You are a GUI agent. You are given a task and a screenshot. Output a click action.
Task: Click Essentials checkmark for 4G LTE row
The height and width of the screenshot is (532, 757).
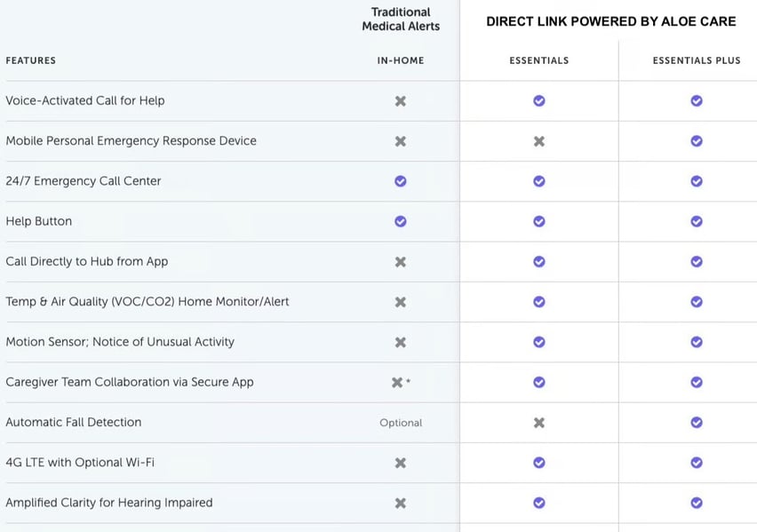(x=538, y=463)
